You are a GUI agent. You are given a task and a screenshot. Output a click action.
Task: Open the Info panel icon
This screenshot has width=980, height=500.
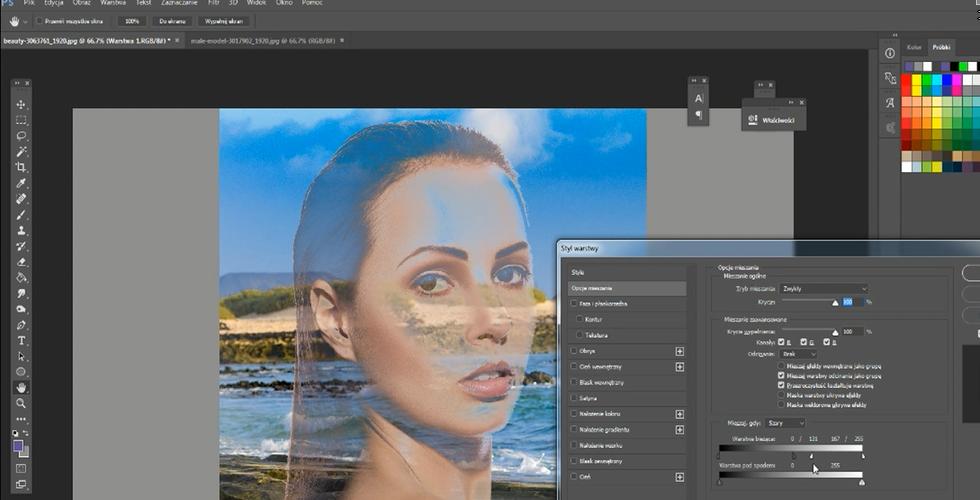click(x=890, y=54)
